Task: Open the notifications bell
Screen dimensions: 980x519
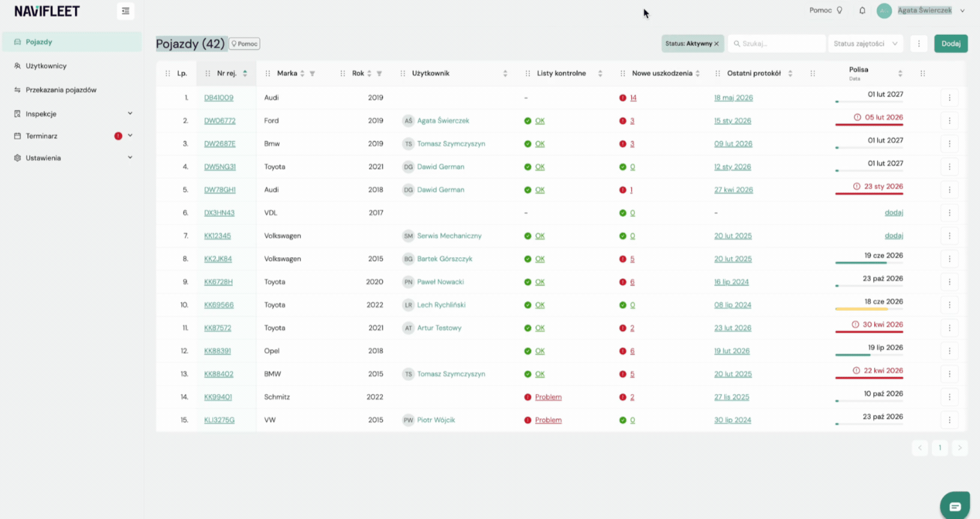Action: (862, 10)
